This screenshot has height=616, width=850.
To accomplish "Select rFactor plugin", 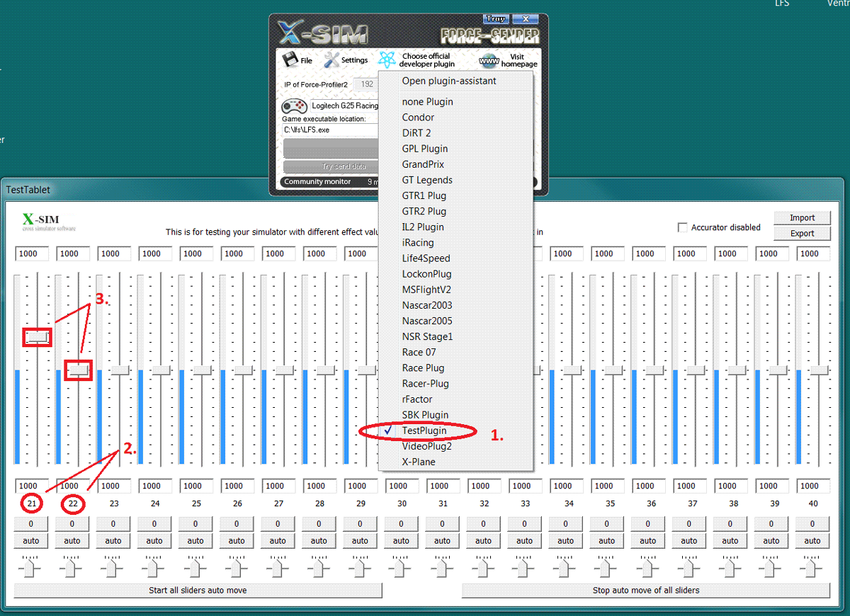I will 417,399.
